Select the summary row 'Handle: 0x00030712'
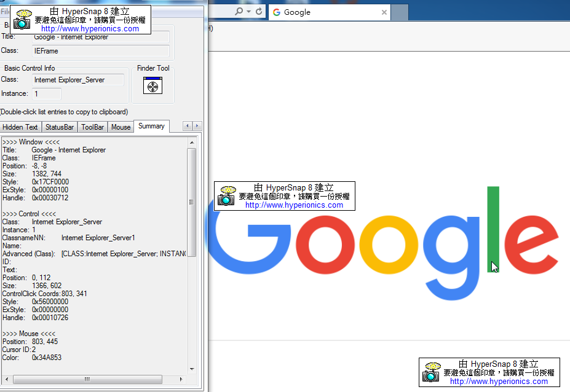This screenshot has height=392, width=570. 35,198
